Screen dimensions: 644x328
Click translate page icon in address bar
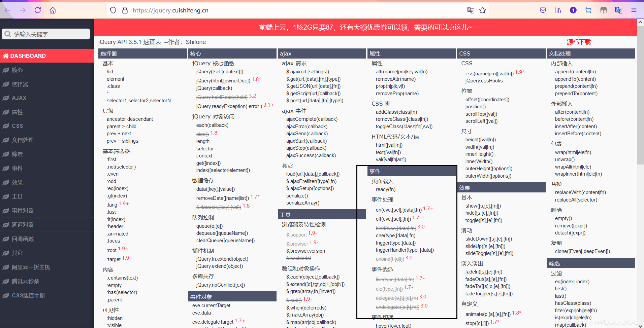point(471,10)
